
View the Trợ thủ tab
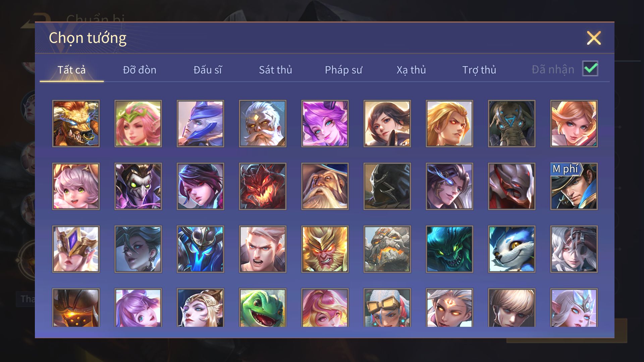(x=479, y=70)
